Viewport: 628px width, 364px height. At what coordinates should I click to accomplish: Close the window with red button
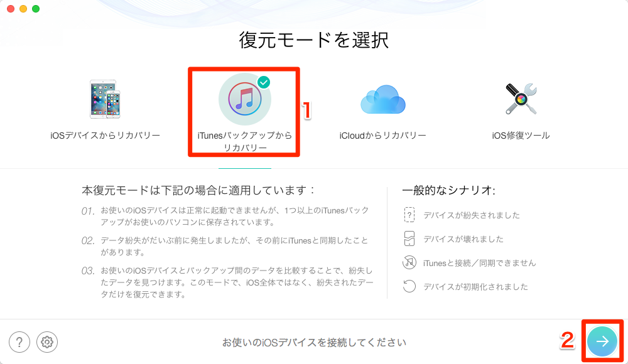(11, 9)
